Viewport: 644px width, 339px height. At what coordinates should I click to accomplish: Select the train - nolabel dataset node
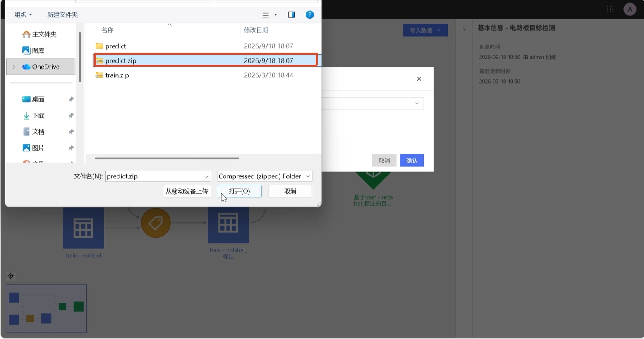click(83, 228)
